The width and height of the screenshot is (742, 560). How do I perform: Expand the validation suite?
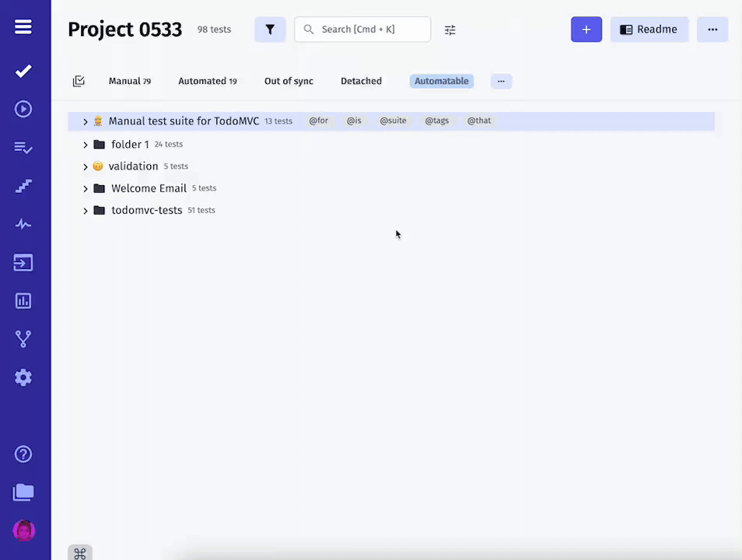(86, 166)
